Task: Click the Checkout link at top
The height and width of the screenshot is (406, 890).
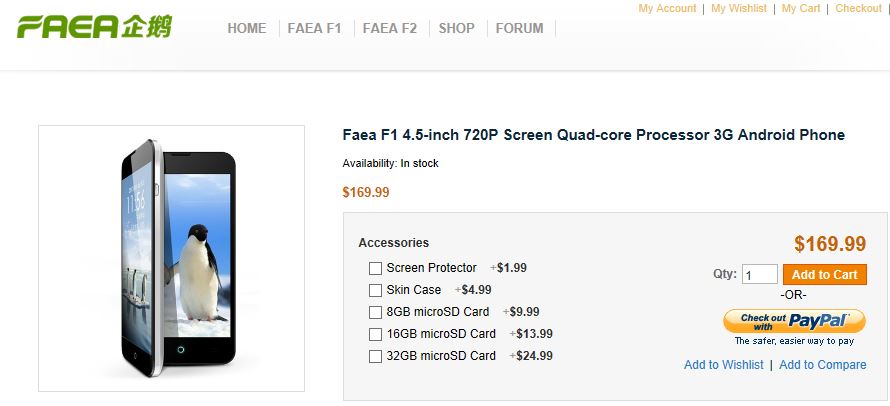Action: [x=859, y=8]
